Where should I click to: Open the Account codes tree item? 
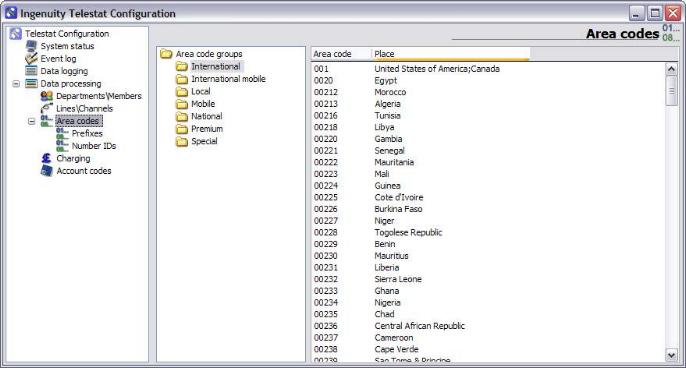tap(84, 171)
